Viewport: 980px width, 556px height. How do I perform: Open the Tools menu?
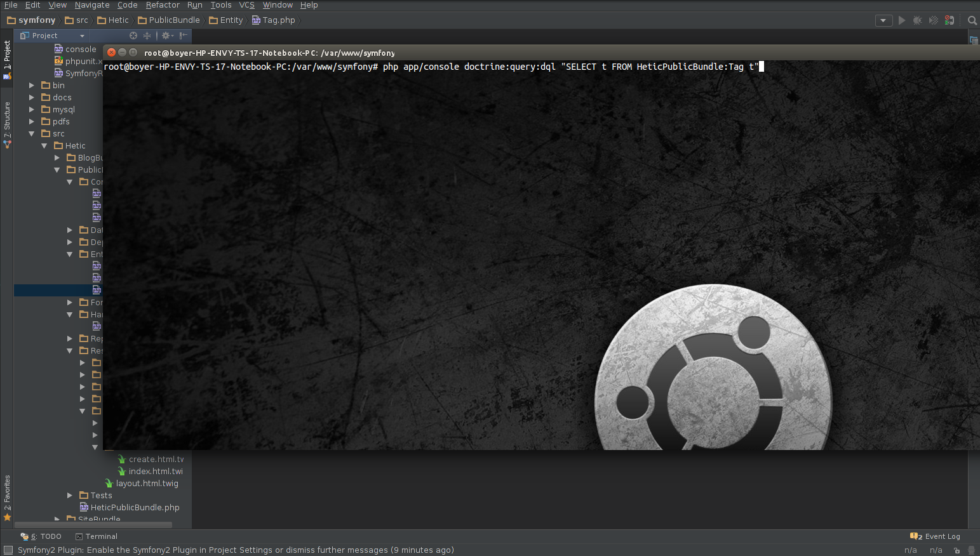click(221, 5)
